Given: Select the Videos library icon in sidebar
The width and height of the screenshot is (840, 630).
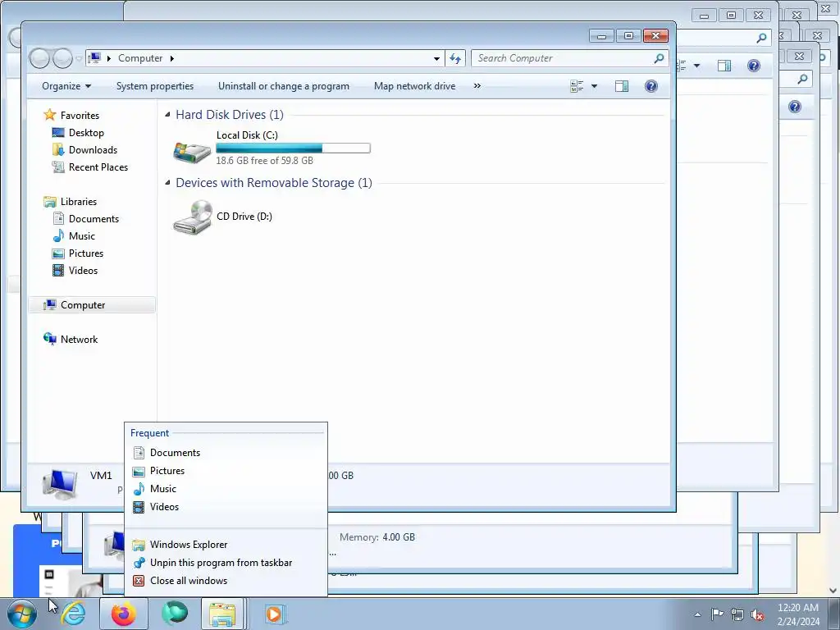Looking at the screenshot, I should coord(58,271).
